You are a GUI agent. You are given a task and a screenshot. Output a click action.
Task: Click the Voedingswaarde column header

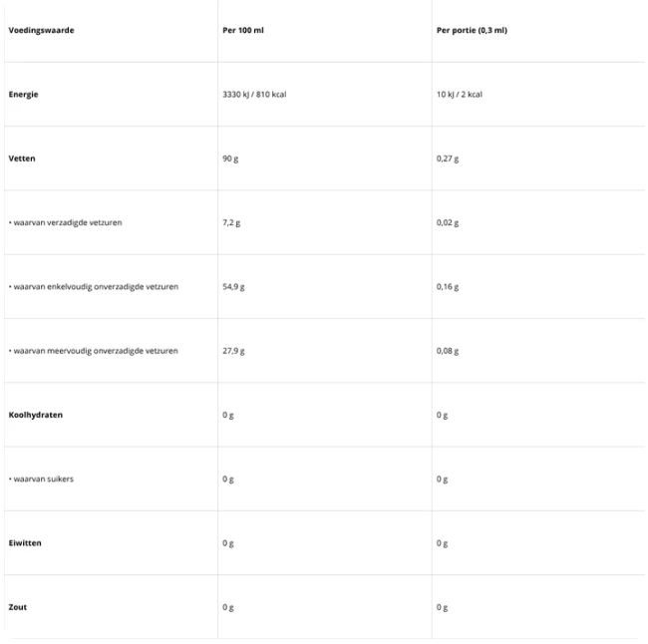pyautogui.click(x=41, y=30)
